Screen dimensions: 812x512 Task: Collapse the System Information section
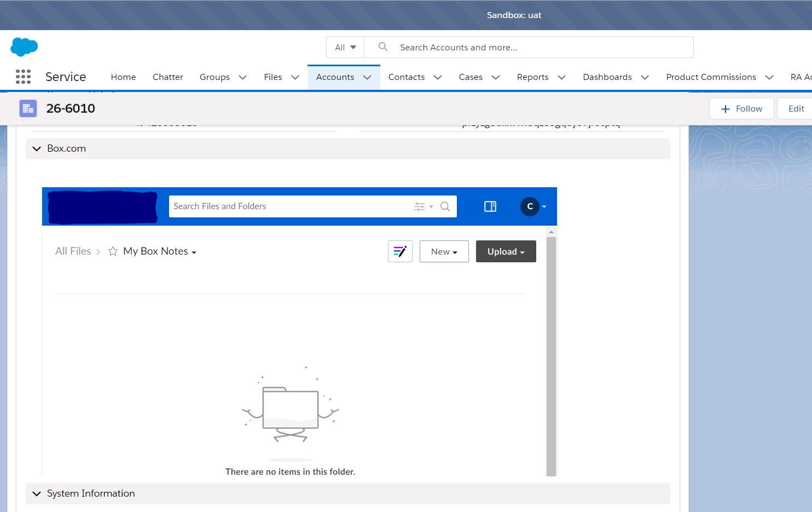click(37, 493)
